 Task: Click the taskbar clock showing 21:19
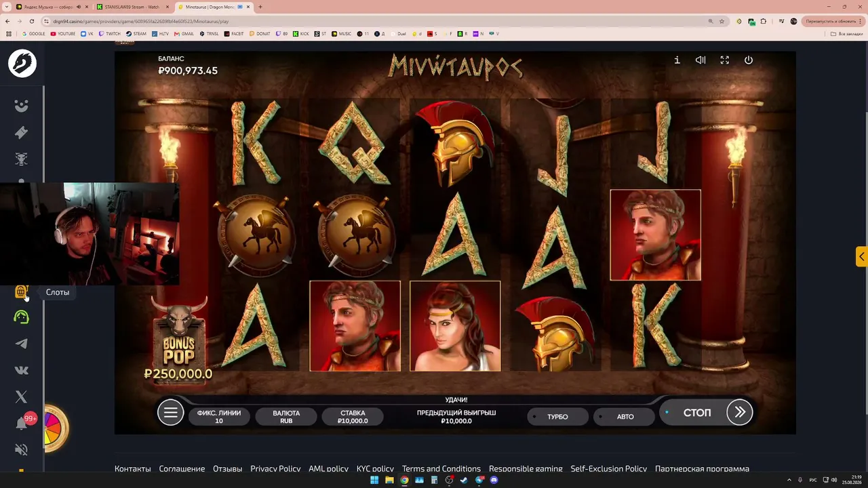pyautogui.click(x=851, y=480)
